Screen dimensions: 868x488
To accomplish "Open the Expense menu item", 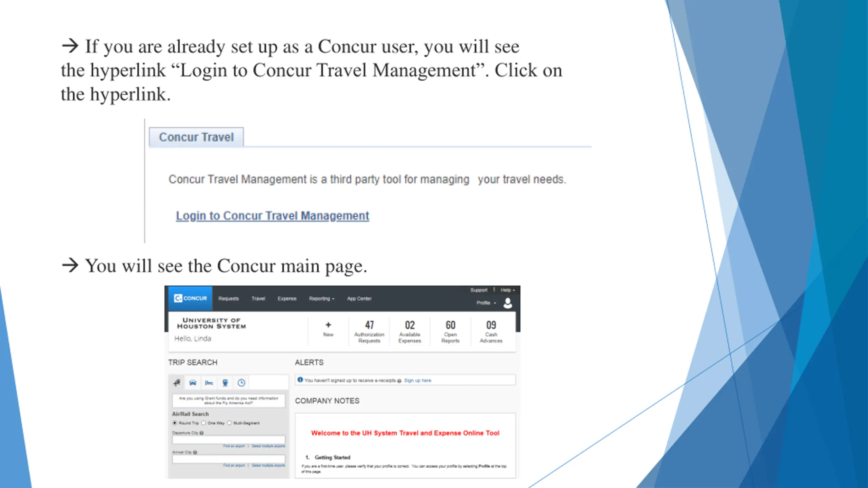I will pyautogui.click(x=287, y=299).
